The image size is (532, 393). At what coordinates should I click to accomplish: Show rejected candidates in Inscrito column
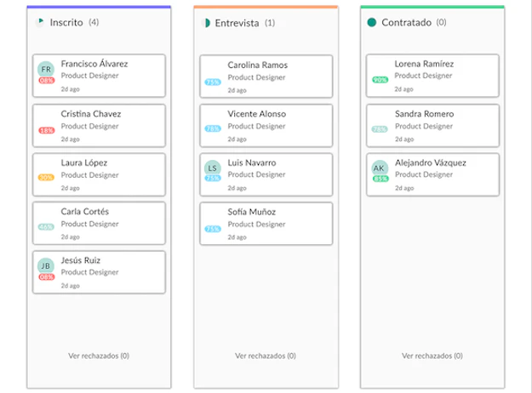pyautogui.click(x=99, y=356)
